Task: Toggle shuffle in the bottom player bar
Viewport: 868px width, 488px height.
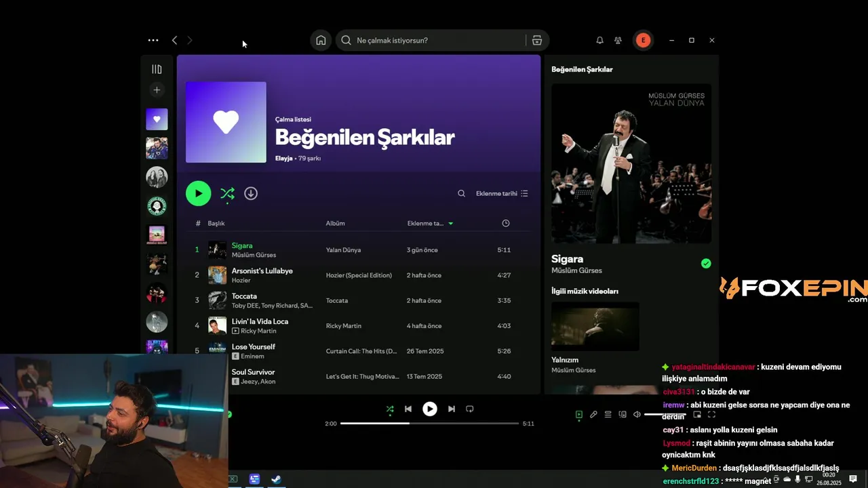Action: [x=389, y=409]
